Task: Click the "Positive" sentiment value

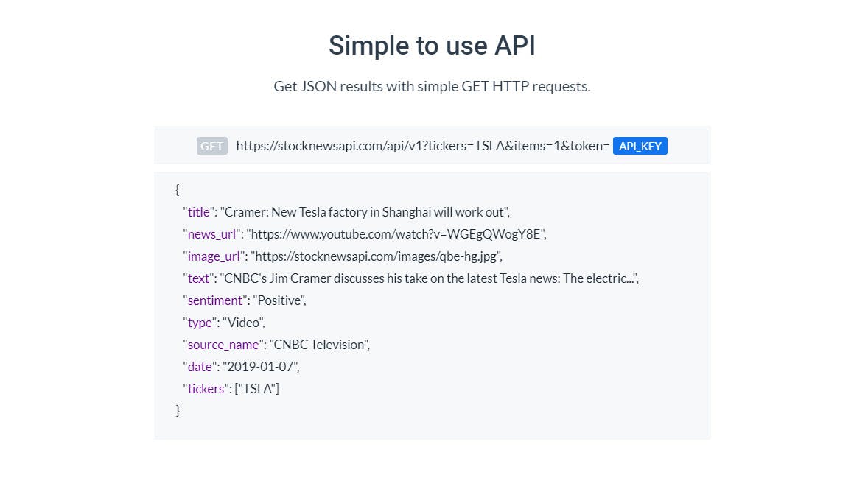Action: 279,300
